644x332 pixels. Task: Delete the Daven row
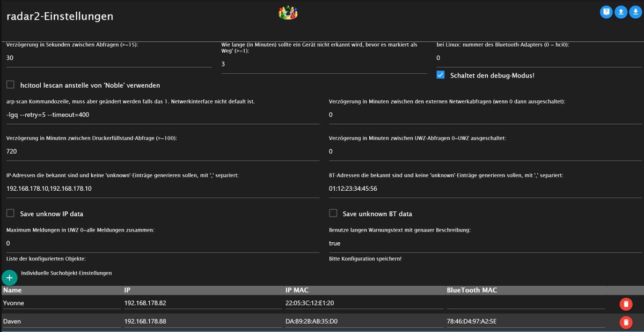click(625, 322)
